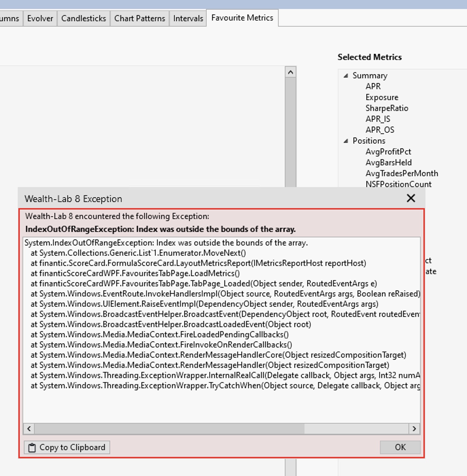Click OK to dismiss the exception

400,447
